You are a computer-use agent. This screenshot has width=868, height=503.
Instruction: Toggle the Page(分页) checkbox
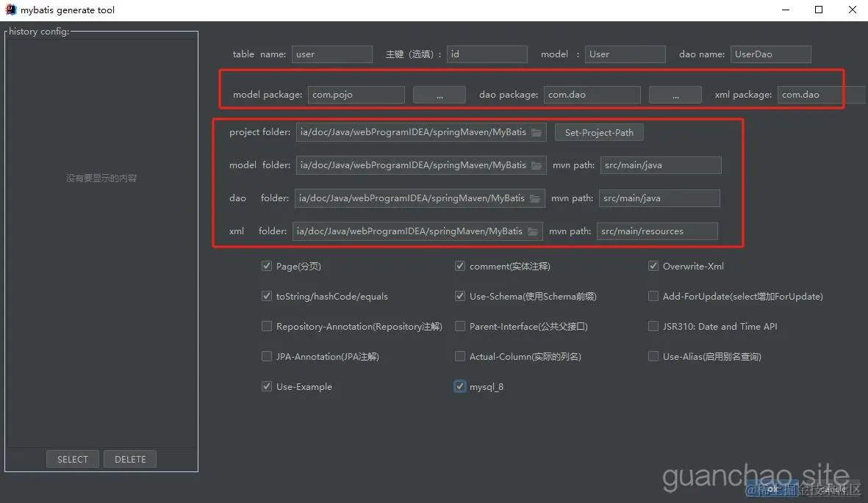[267, 266]
